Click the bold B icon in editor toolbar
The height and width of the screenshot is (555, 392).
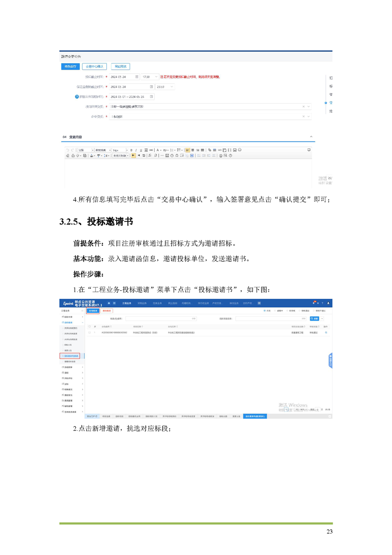[x=131, y=149]
